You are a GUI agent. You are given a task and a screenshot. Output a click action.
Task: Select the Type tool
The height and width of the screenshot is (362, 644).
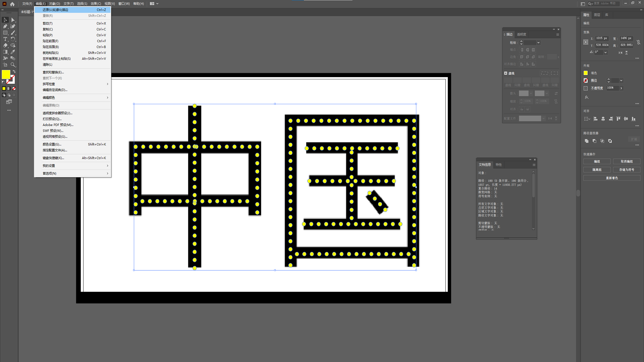pyautogui.click(x=5, y=39)
